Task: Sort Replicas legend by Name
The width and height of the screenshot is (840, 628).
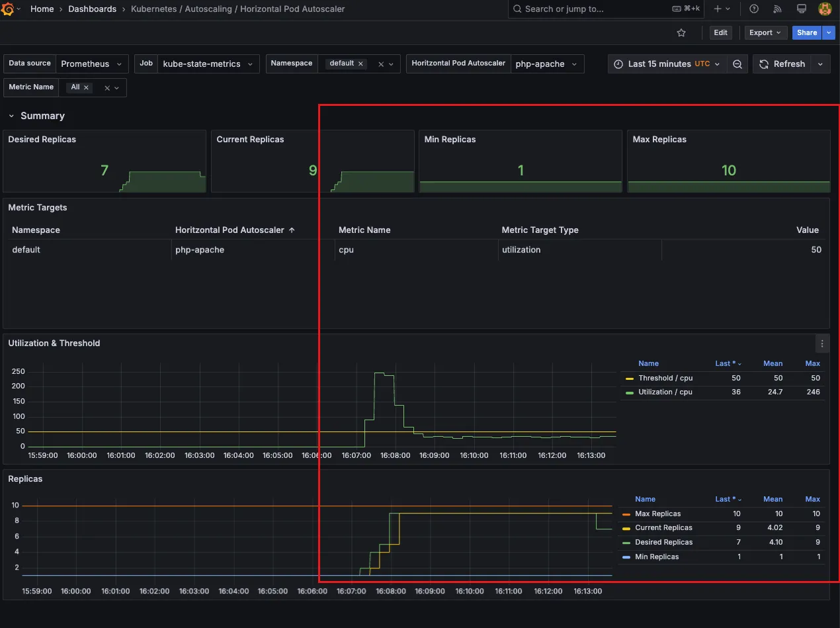Action: click(x=645, y=499)
